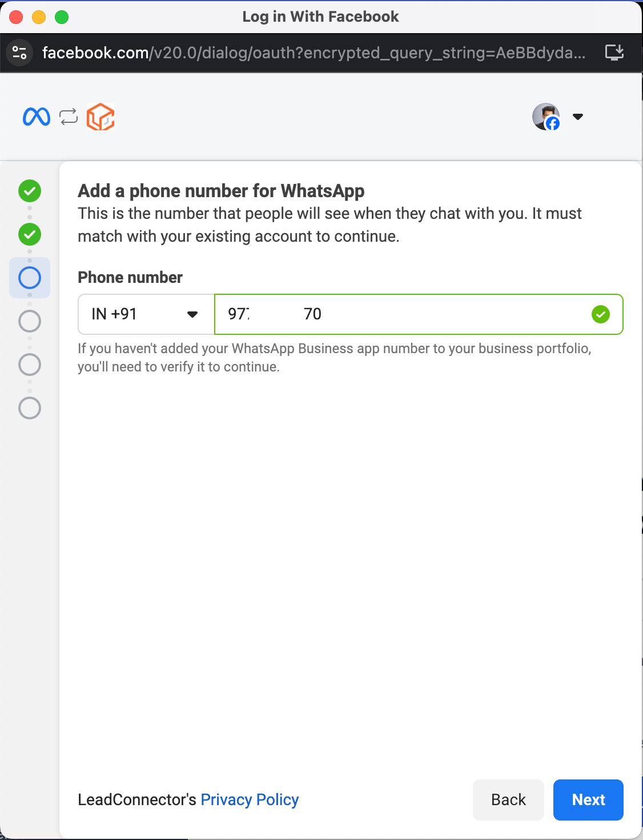Select the current blue step circle
This screenshot has width=643, height=840.
[30, 278]
